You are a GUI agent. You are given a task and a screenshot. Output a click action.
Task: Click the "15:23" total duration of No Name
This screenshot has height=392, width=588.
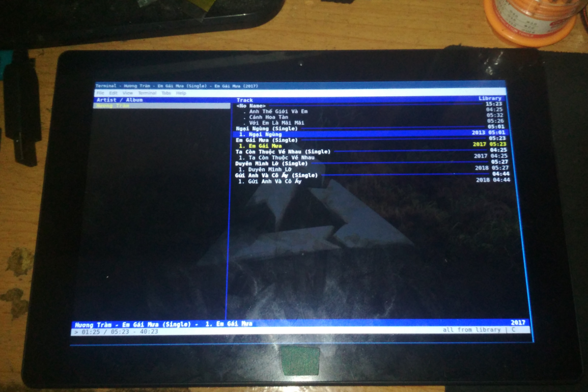(x=493, y=104)
